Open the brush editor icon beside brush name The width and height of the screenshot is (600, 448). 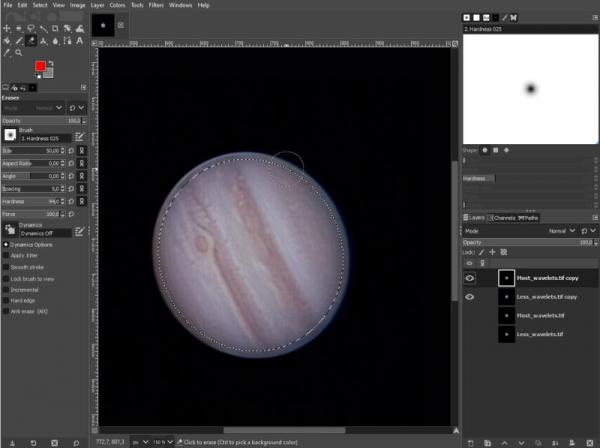[x=80, y=137]
